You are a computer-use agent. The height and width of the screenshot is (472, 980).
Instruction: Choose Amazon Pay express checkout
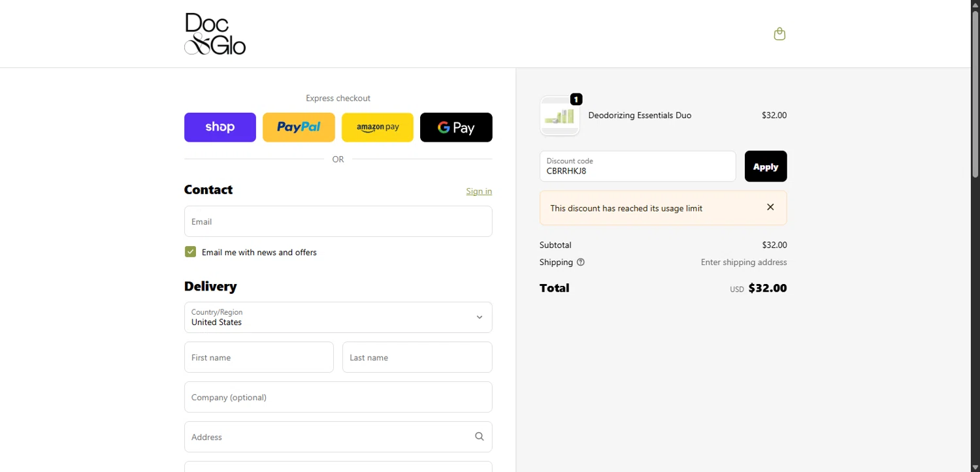(x=378, y=127)
